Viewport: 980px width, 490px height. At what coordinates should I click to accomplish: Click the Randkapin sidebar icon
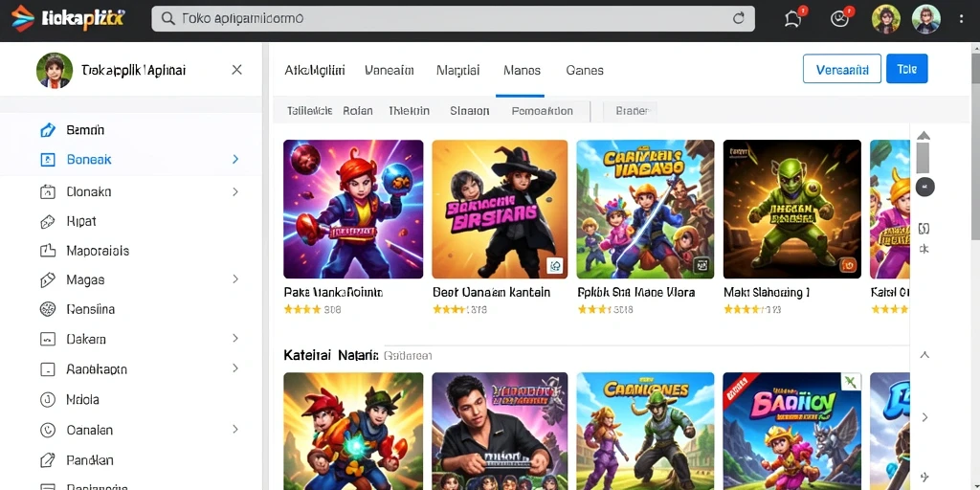point(48,369)
